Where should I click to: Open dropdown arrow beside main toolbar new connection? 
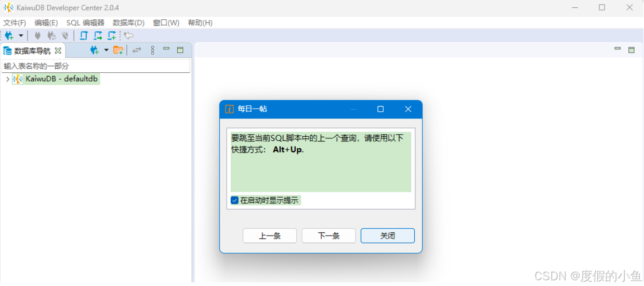coord(21,35)
